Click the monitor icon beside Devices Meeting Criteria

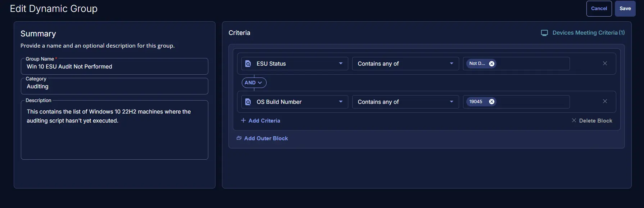coord(544,33)
